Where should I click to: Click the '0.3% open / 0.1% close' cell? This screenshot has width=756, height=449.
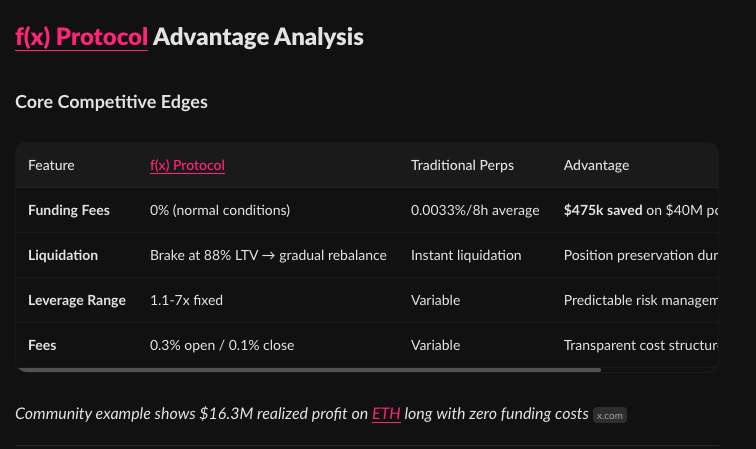pyautogui.click(x=222, y=345)
